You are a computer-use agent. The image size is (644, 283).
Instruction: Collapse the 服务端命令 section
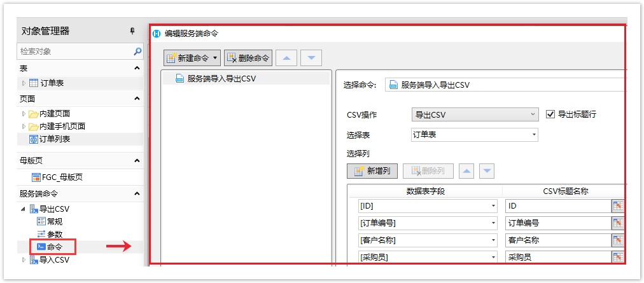[137, 193]
